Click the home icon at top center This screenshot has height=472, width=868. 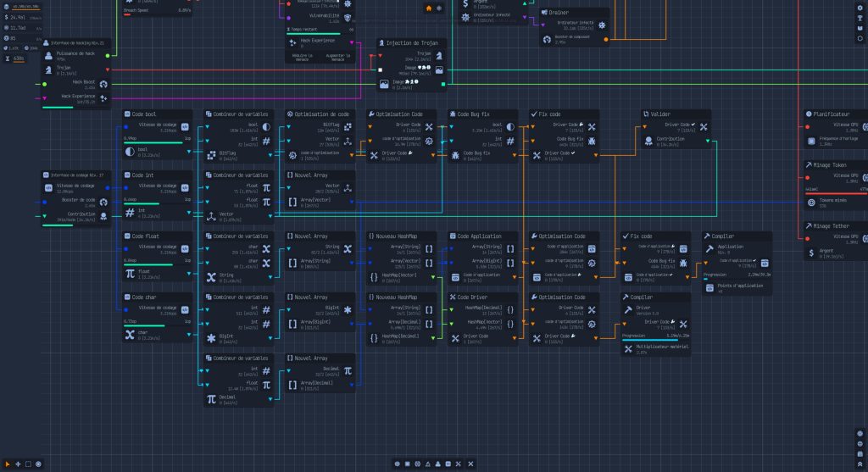(429, 8)
